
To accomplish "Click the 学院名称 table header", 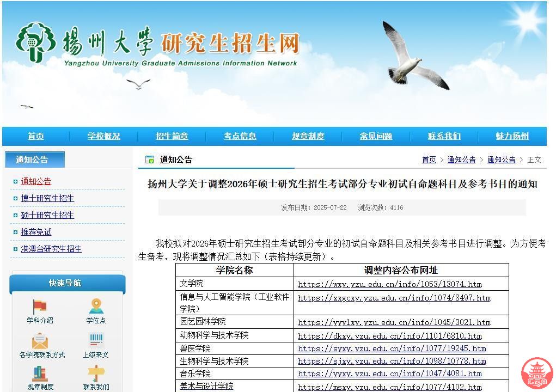I will point(234,270).
